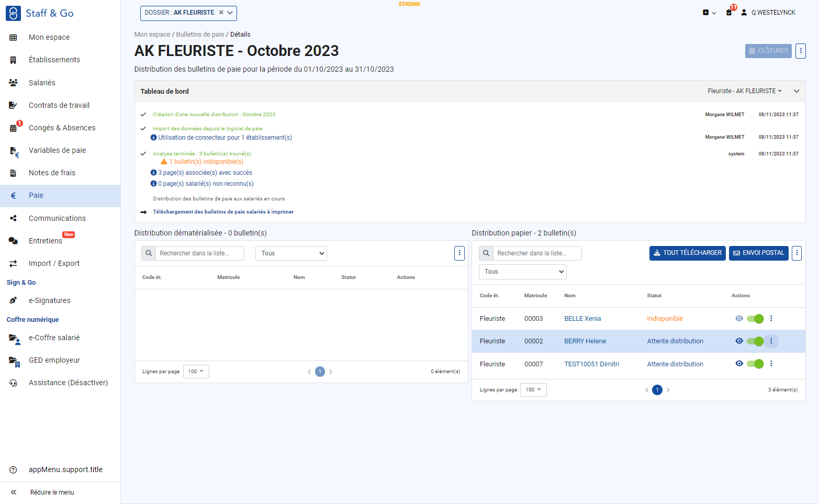Click the Envoi Postal button
Screen dimensions: 819x504
pyautogui.click(x=759, y=253)
